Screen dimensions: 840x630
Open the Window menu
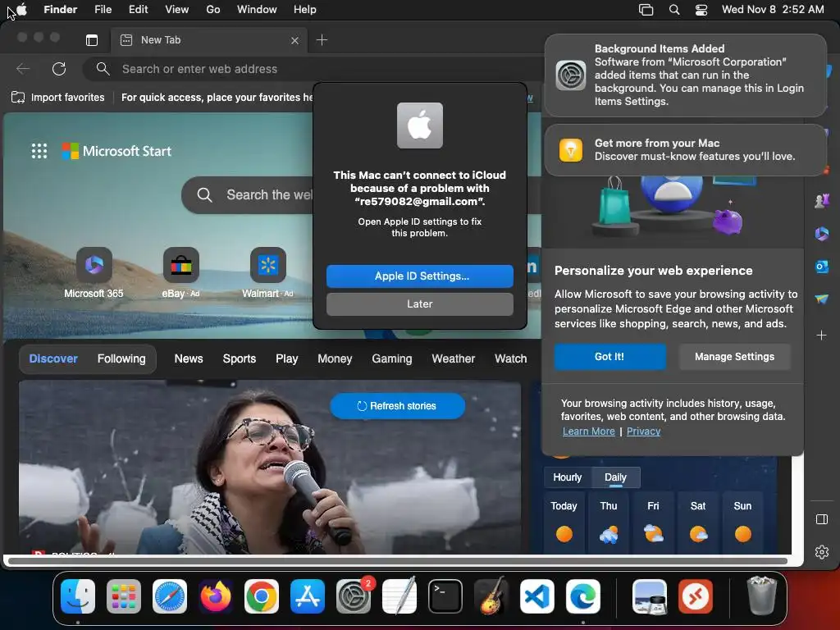(x=257, y=10)
